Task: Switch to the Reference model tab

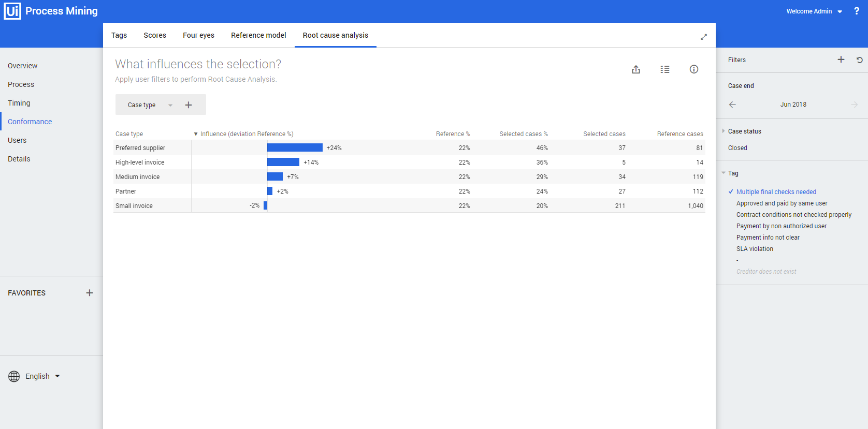Action: pyautogui.click(x=258, y=35)
